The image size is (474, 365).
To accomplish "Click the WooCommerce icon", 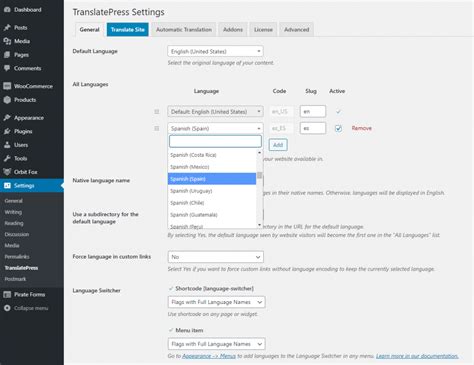I will coord(7,86).
